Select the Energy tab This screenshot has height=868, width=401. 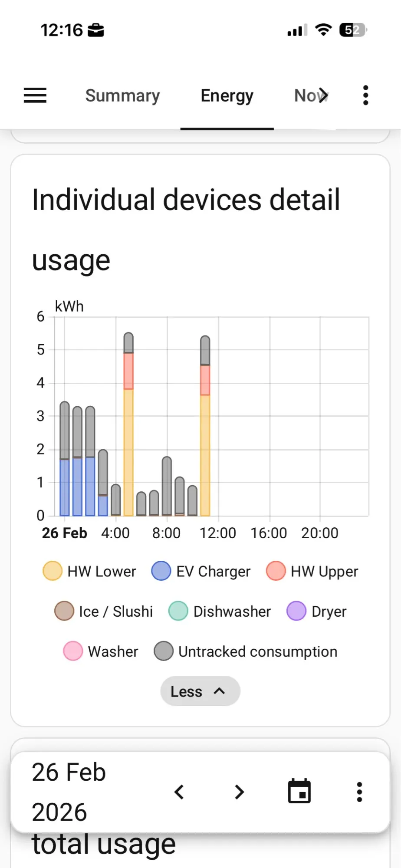pyautogui.click(x=227, y=95)
